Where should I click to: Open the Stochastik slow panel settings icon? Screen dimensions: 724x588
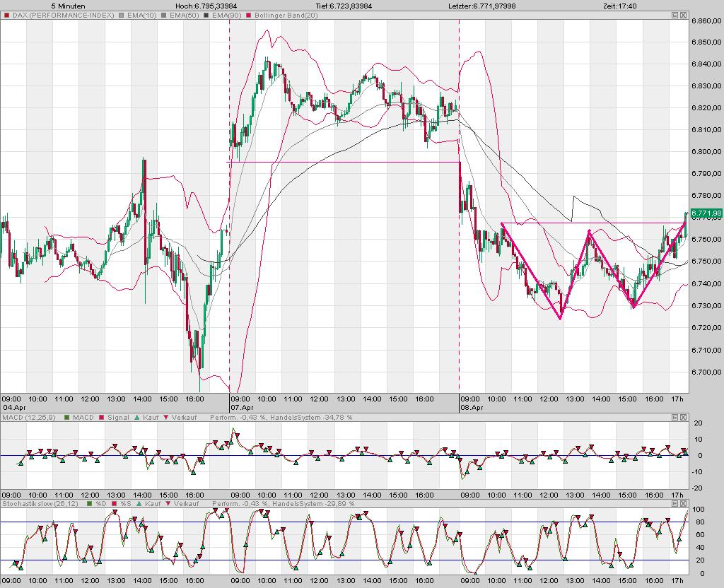675,503
